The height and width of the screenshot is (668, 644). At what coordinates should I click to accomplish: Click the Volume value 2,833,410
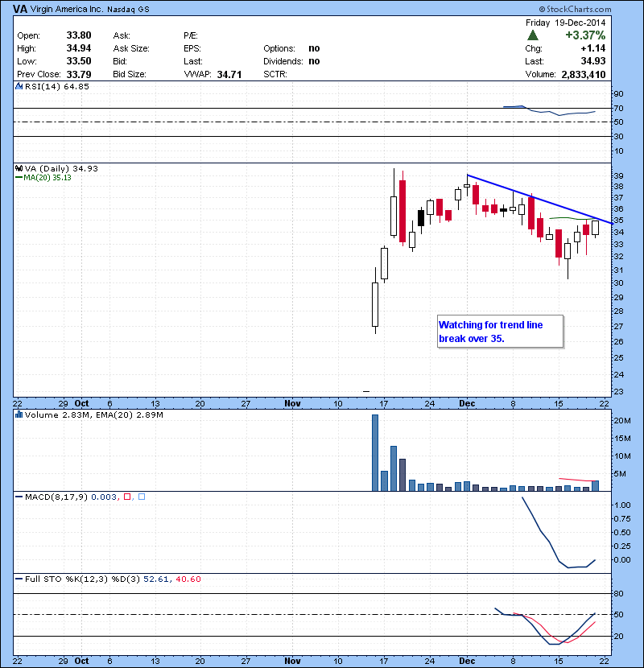[584, 75]
